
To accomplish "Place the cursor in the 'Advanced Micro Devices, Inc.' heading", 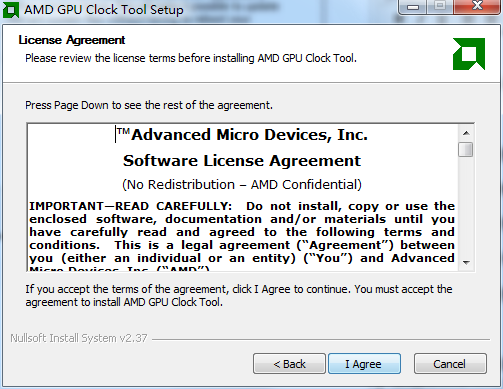I will [249, 135].
